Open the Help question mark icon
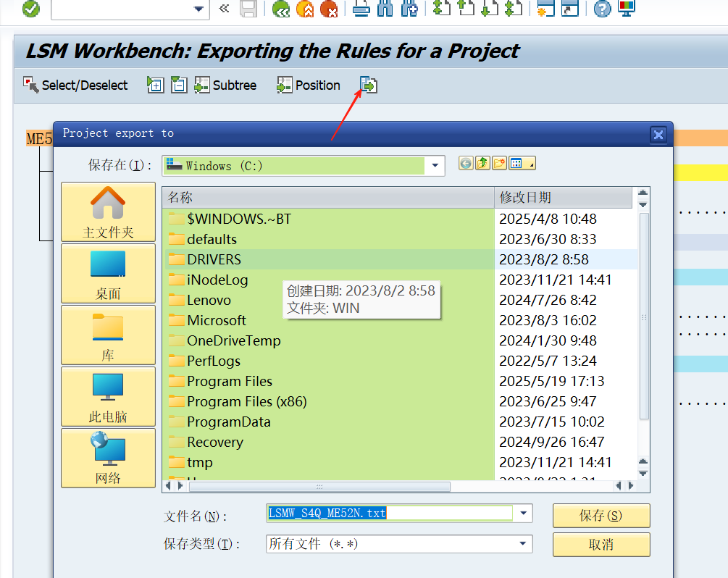 602,9
